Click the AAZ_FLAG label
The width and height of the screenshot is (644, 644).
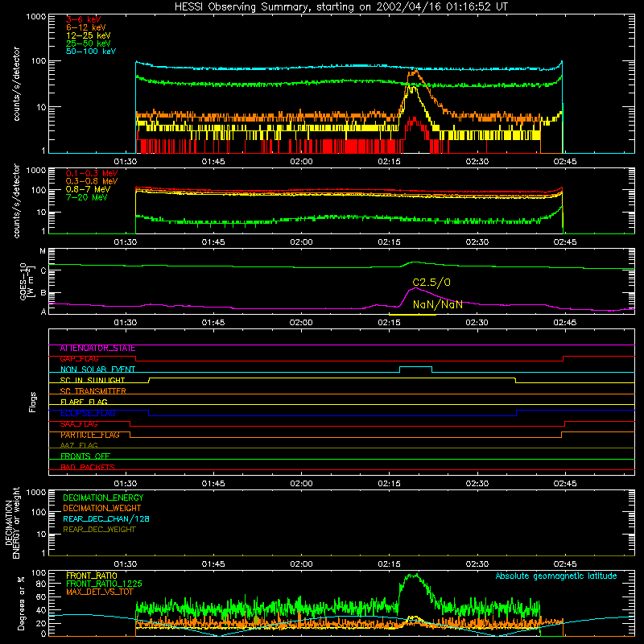79,446
